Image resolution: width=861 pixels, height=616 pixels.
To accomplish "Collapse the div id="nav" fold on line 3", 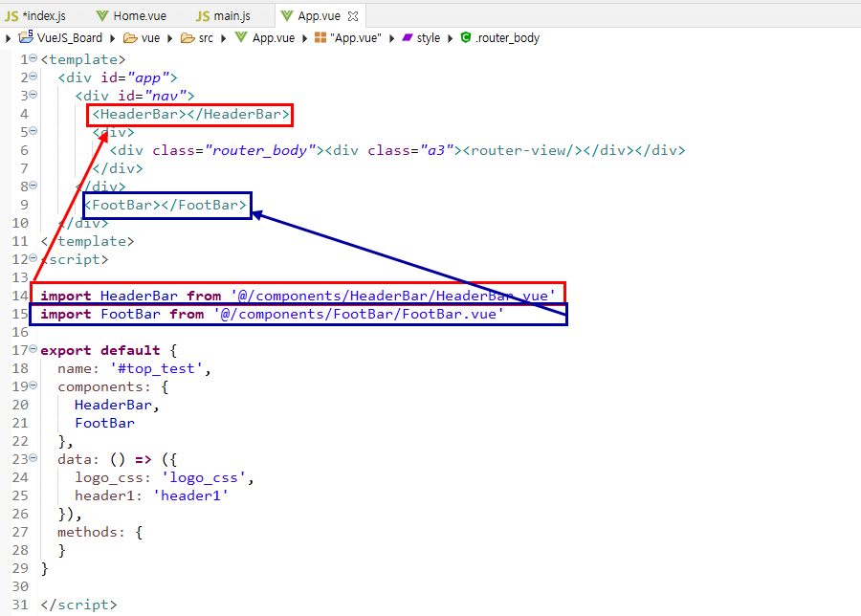I will 33,95.
